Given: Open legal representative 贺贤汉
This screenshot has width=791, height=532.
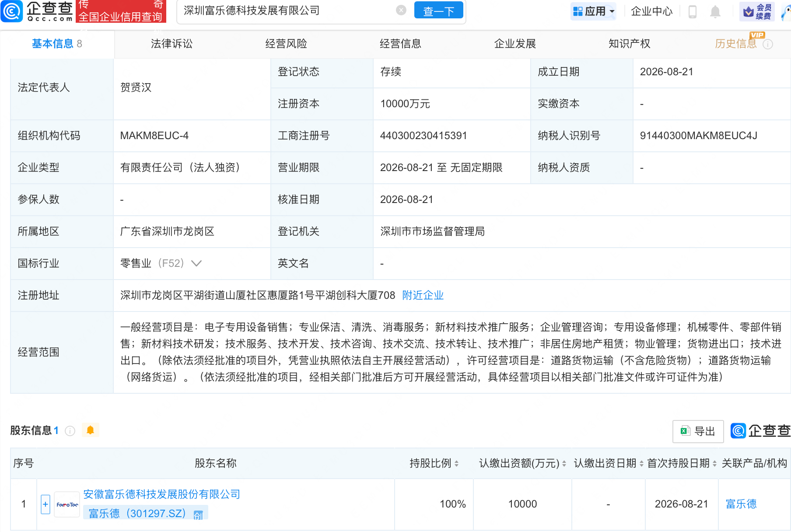Looking at the screenshot, I should [x=136, y=87].
